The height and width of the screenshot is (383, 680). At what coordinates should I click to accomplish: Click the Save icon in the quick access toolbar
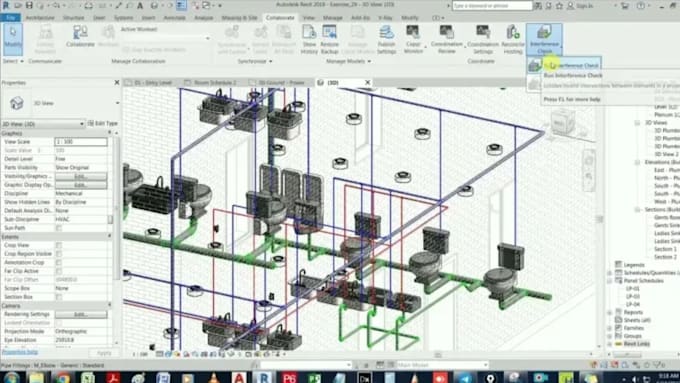pyautogui.click(x=29, y=6)
